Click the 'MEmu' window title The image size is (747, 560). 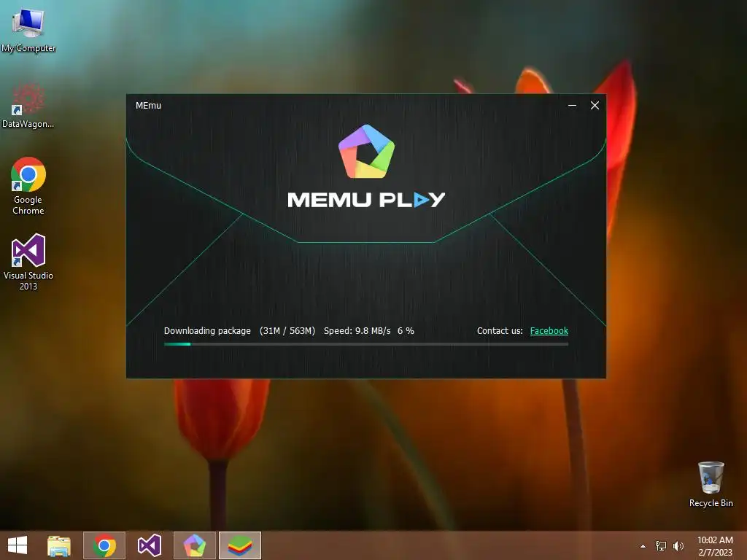tap(148, 105)
